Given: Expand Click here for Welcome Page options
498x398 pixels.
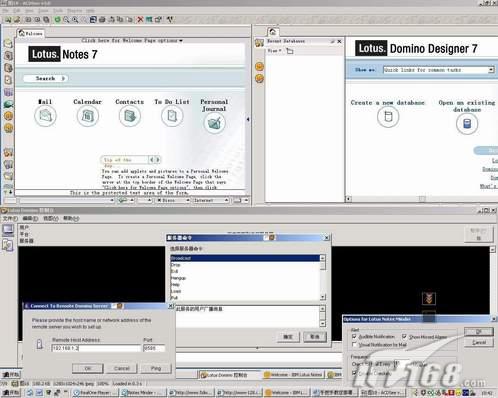Looking at the screenshot, I should [132, 40].
